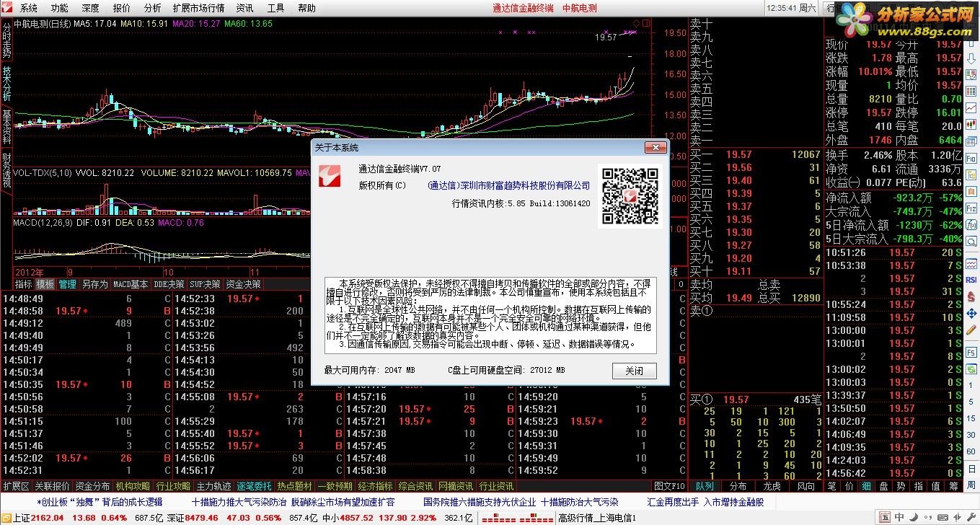Screen dimensions: 980x525
Task: Switch to the 价 tab under tick list
Action: click(849, 487)
